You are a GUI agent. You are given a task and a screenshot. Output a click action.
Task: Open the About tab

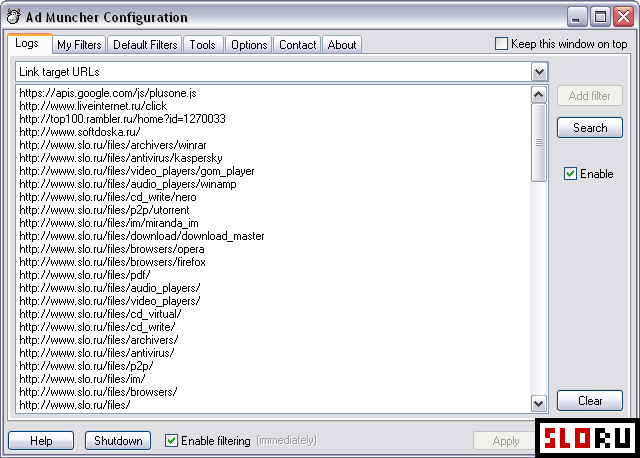coord(342,44)
